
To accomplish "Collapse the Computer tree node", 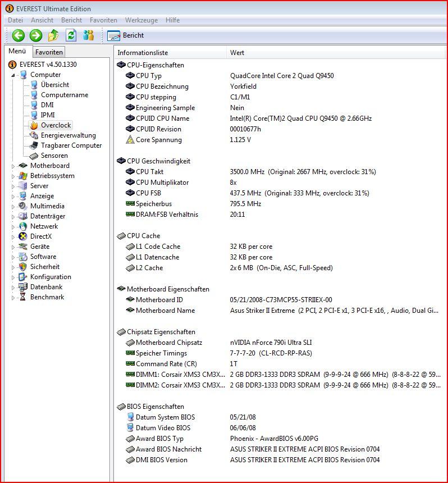I will [13, 75].
